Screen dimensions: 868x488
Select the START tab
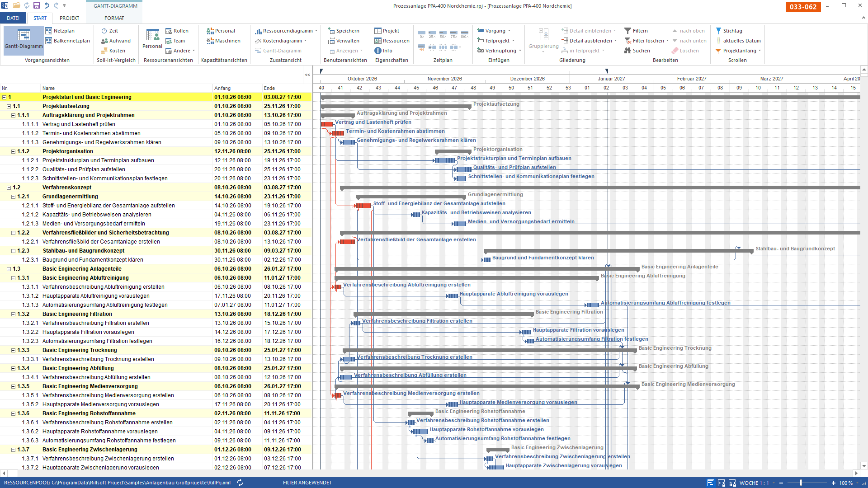click(40, 18)
